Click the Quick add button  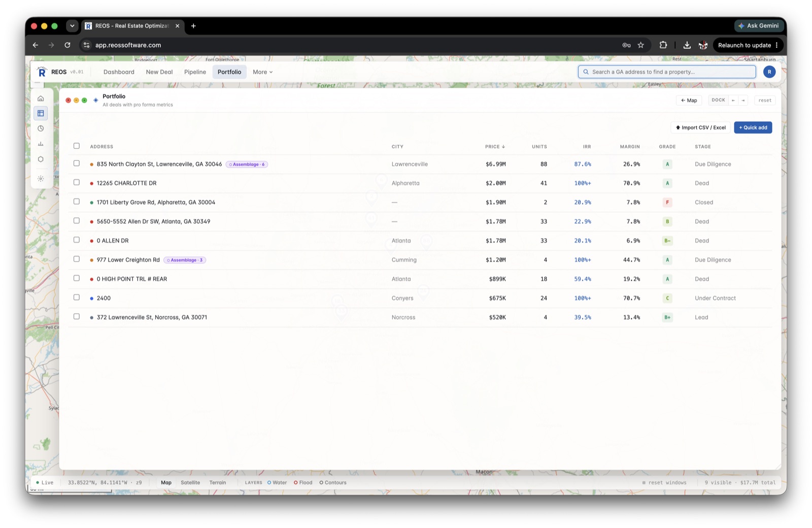pyautogui.click(x=753, y=127)
